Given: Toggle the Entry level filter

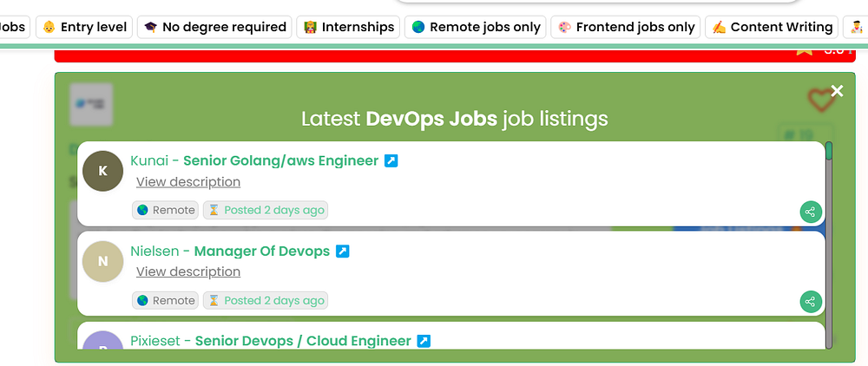Looking at the screenshot, I should click(85, 27).
